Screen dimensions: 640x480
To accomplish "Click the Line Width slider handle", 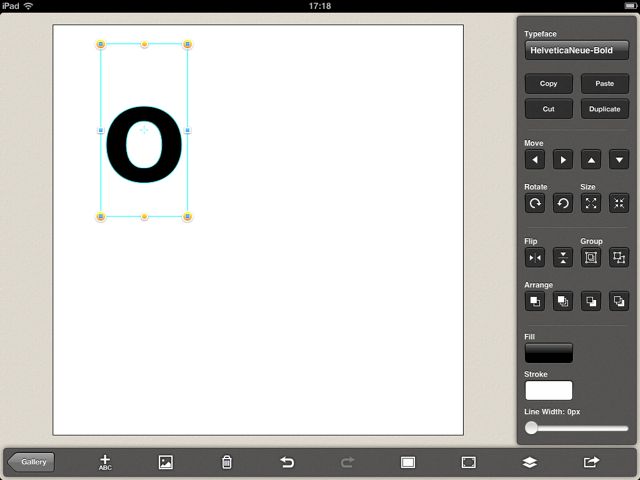I will 531,428.
